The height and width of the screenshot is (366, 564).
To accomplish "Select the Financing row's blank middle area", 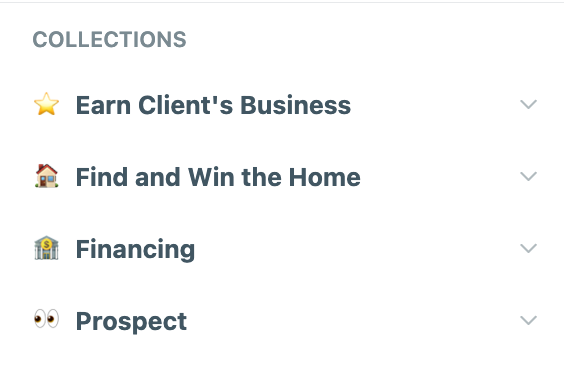I will 356,248.
